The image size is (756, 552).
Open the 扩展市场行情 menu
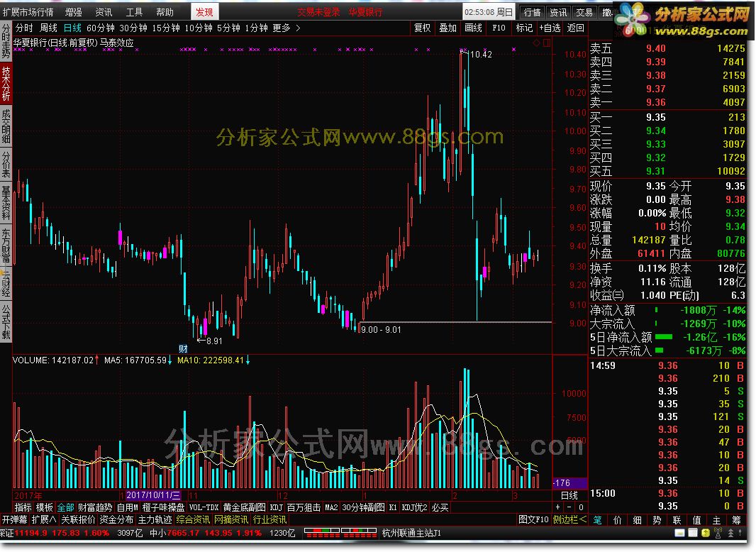pos(28,12)
